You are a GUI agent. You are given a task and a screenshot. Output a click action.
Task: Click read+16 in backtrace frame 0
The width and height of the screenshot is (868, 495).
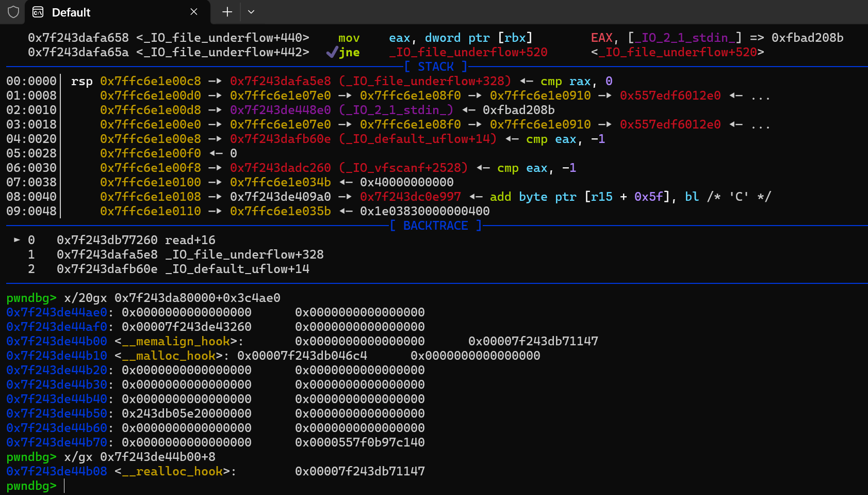click(x=190, y=240)
